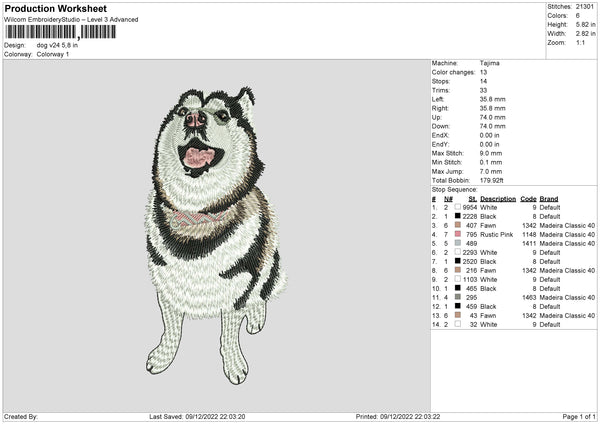Click stitch count 2293 in row 6
Viewport: 600px width, 424px height.
pos(470,252)
